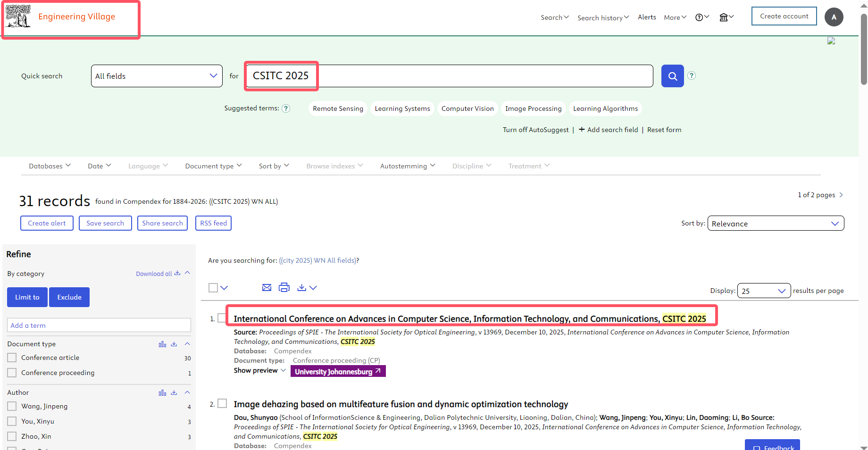Open the More menu in header
Screen dimensions: 868x450
(675, 17)
